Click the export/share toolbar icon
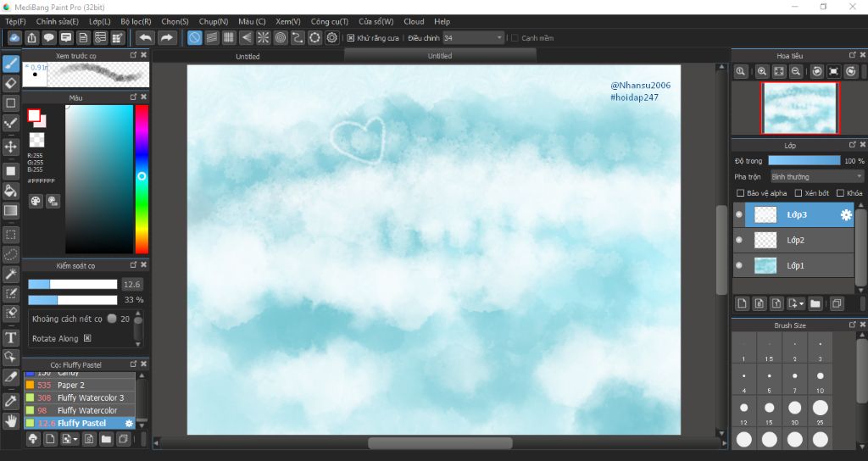Viewport: 868px width, 461px height. [31, 37]
